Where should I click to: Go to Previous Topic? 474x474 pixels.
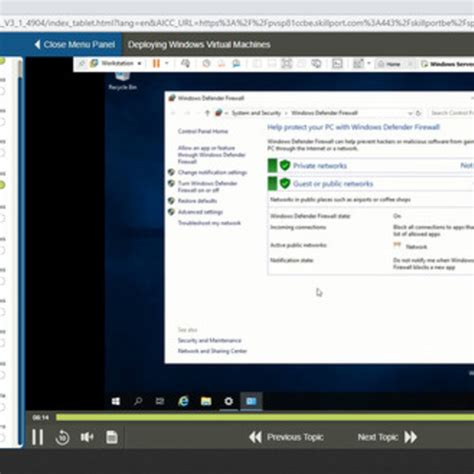click(286, 437)
